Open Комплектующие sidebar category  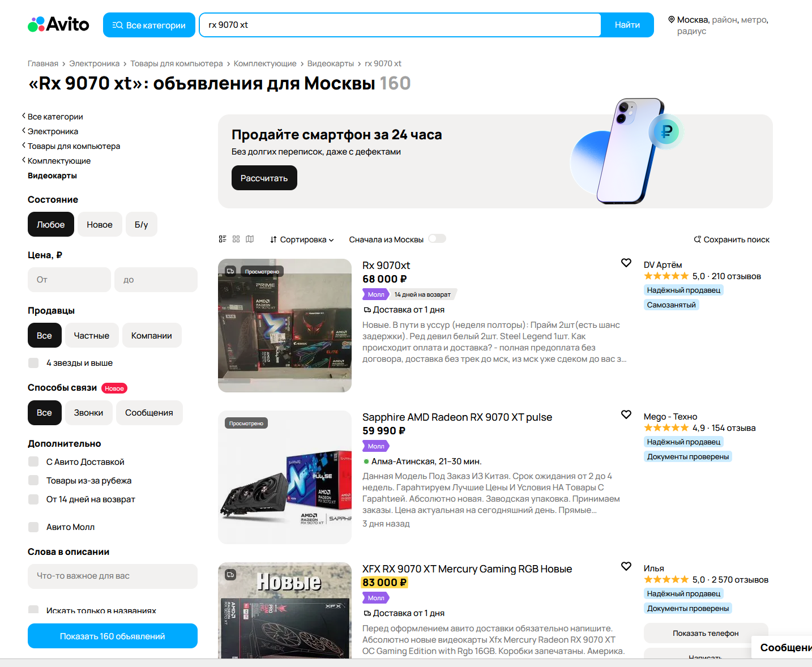coord(59,161)
